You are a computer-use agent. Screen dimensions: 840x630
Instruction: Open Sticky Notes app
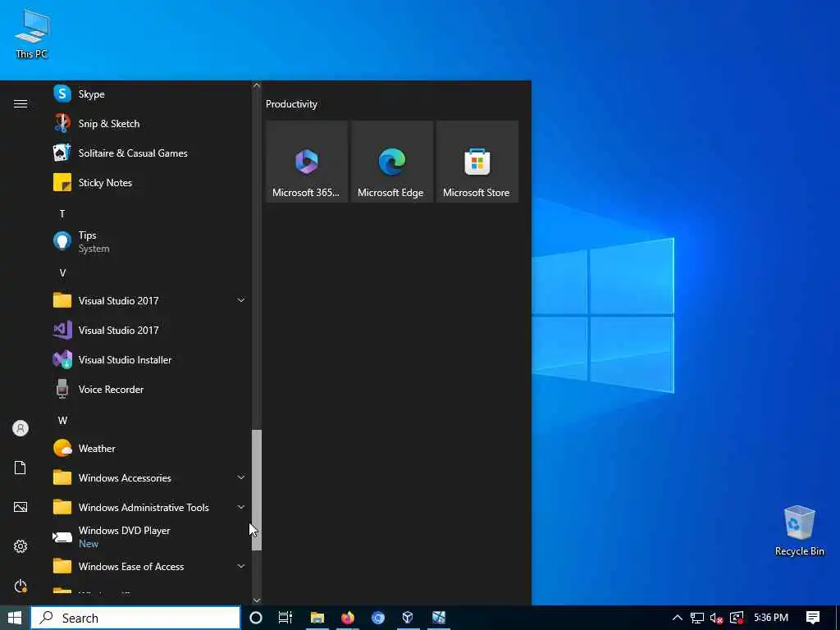[149, 183]
